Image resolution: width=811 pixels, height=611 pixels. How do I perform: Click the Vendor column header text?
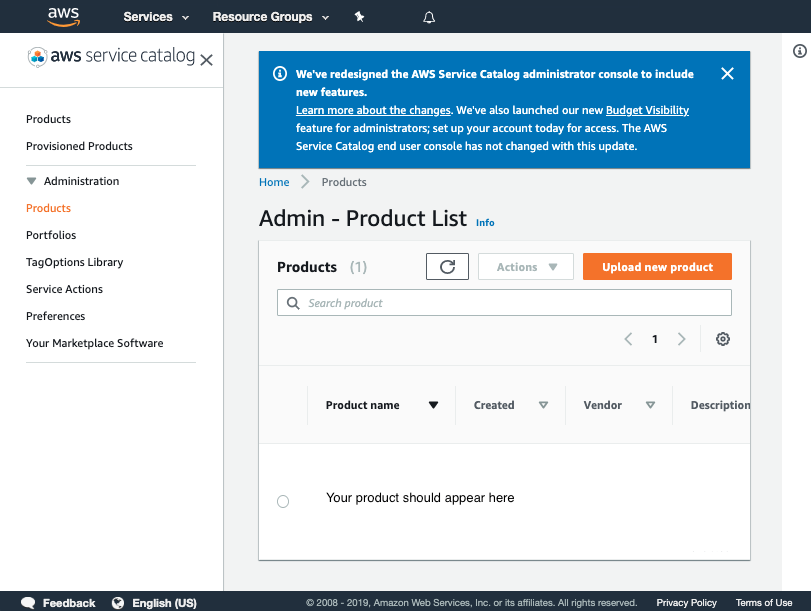[603, 405]
